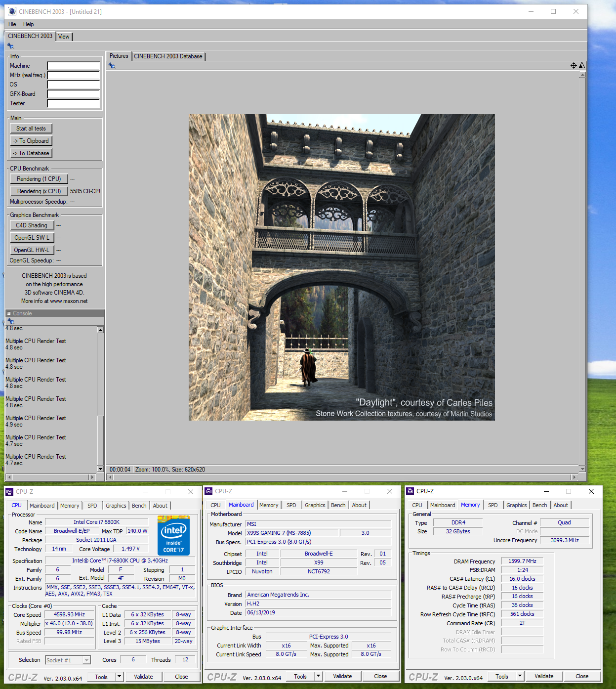
Task: Open the Memory tab in the CPU window
Action: [x=70, y=506]
